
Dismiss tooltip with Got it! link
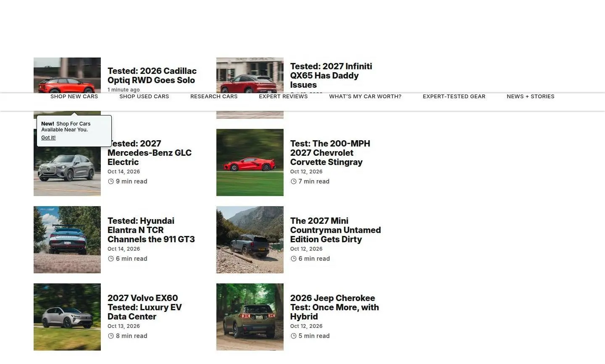(x=48, y=138)
